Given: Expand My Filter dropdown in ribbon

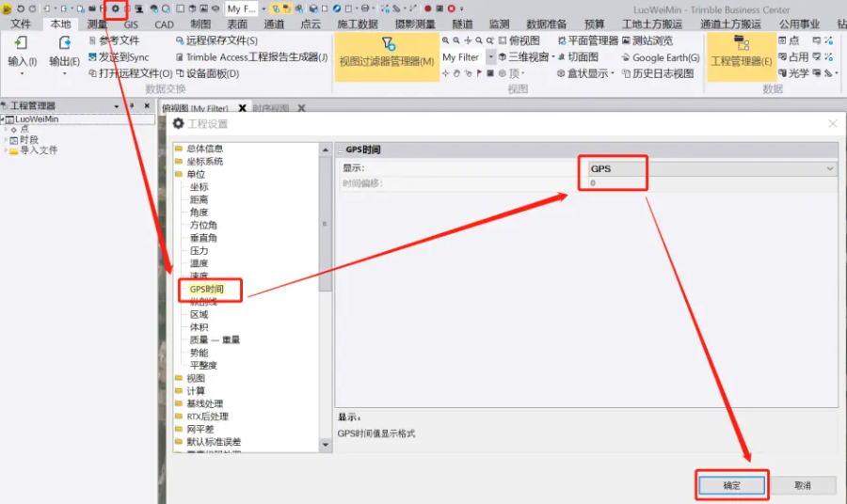Looking at the screenshot, I should coord(490,57).
